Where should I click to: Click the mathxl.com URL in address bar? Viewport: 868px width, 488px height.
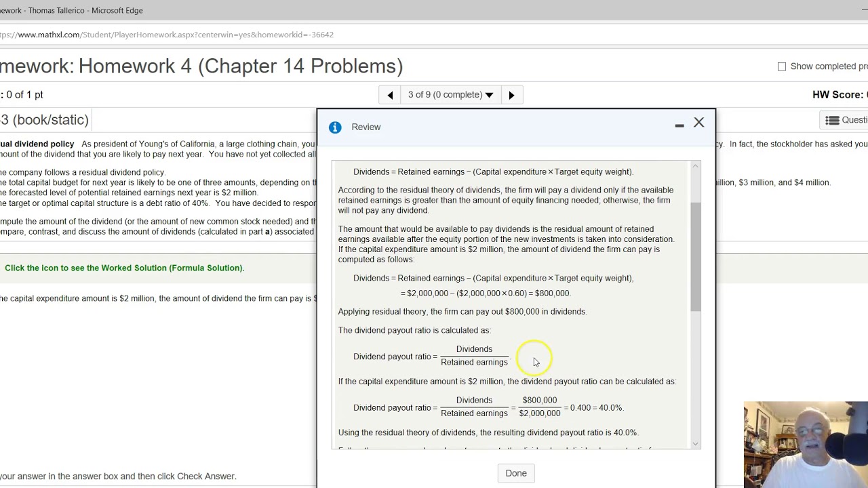click(x=167, y=35)
